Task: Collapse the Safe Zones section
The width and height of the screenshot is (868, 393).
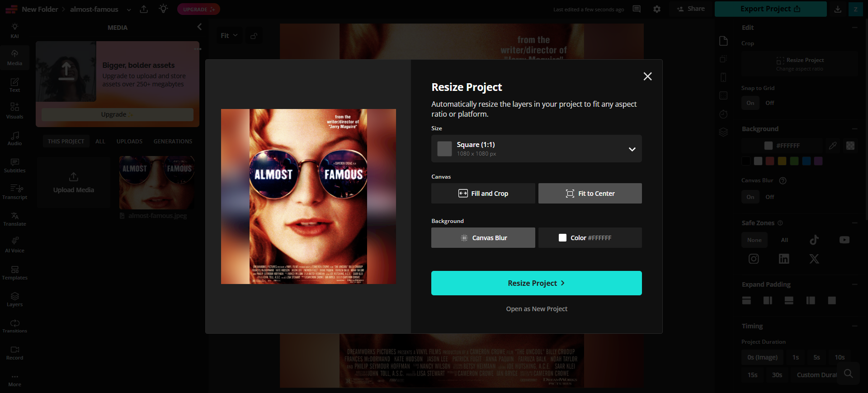Action: click(854, 223)
